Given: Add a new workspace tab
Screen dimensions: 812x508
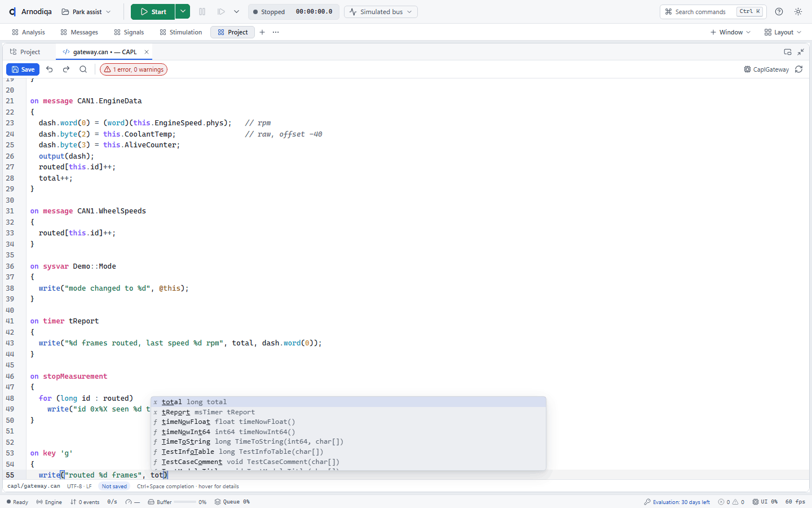Looking at the screenshot, I should (262, 32).
